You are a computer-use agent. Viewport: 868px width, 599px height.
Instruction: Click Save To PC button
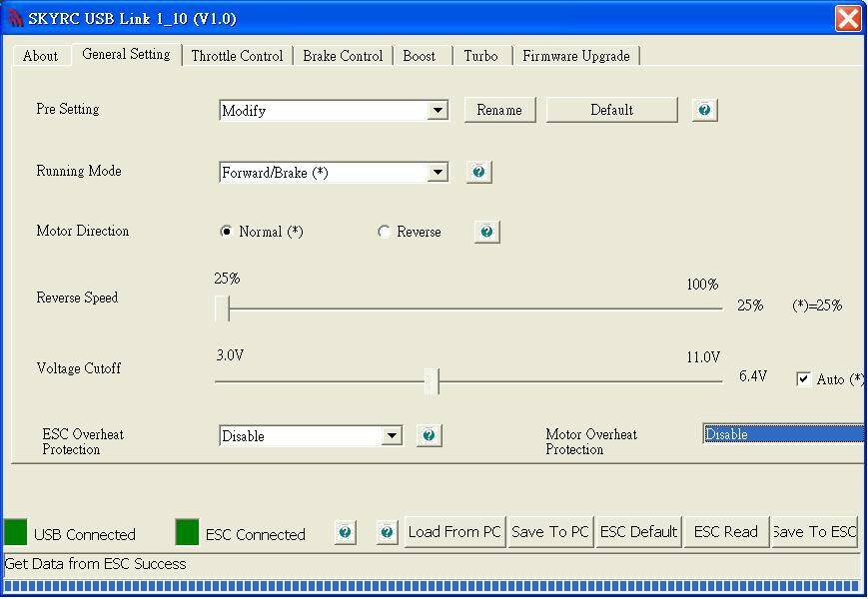click(x=550, y=531)
